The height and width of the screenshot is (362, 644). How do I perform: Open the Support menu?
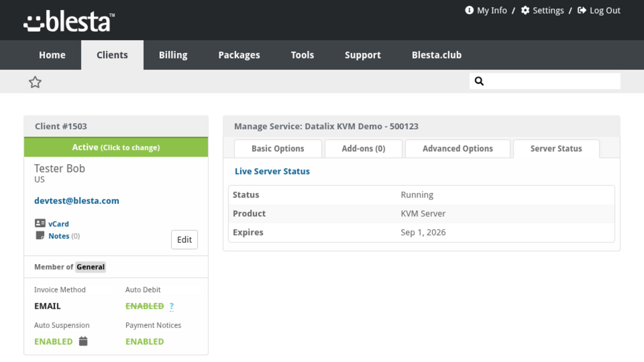point(363,55)
